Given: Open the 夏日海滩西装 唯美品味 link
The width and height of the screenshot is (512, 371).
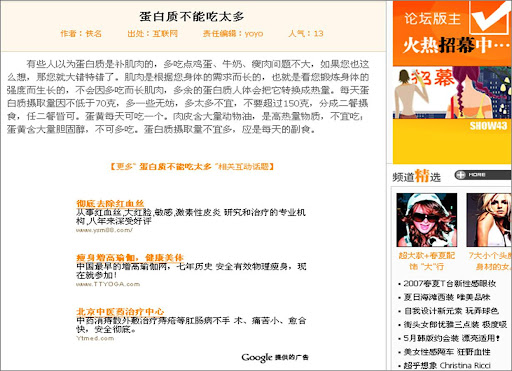Looking at the screenshot, I should click(447, 297).
